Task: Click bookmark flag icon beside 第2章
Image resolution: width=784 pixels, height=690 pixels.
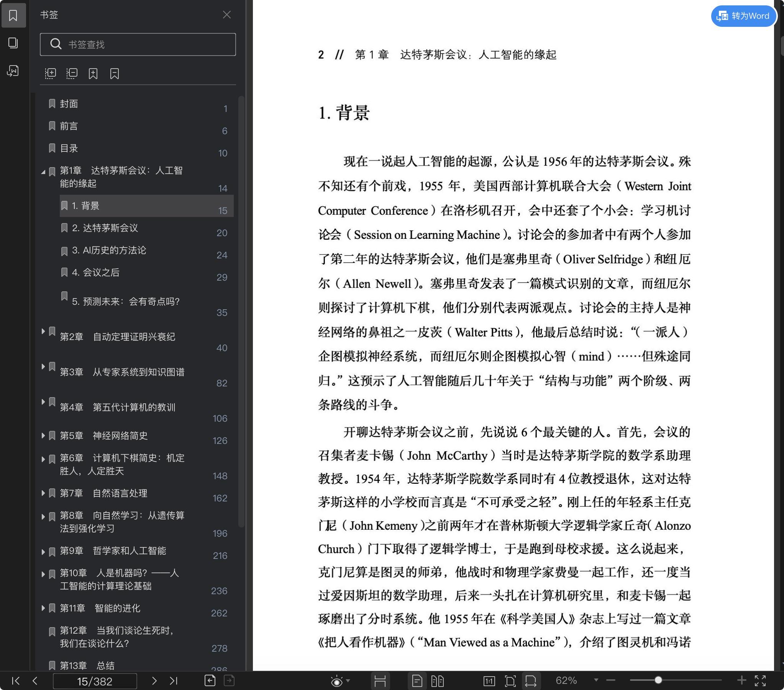Action: point(52,331)
